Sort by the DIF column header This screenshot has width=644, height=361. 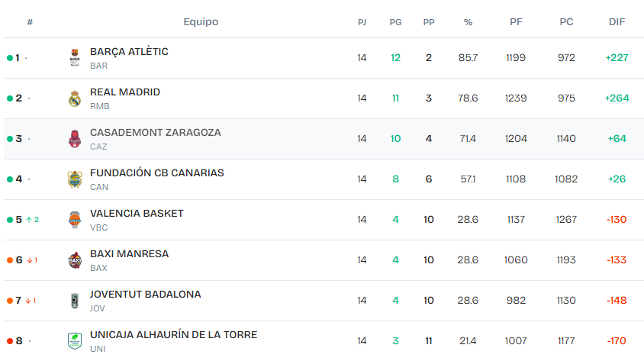tap(617, 22)
